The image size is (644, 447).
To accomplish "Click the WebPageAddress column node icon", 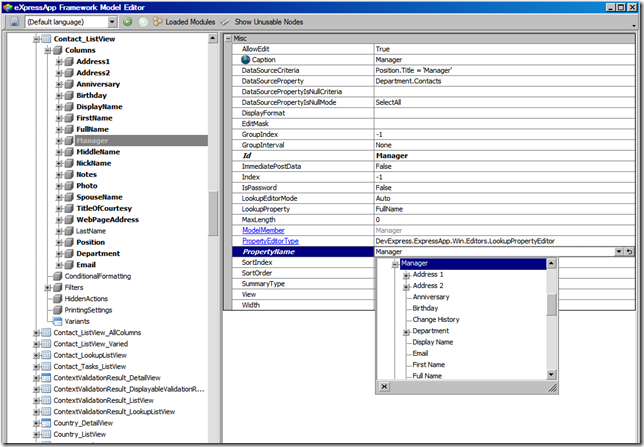I will pos(69,220).
